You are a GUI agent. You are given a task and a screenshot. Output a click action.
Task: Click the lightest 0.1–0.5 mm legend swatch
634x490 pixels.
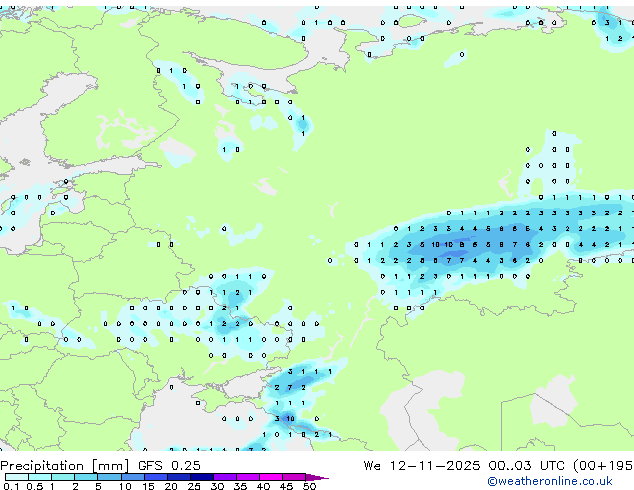[17, 477]
